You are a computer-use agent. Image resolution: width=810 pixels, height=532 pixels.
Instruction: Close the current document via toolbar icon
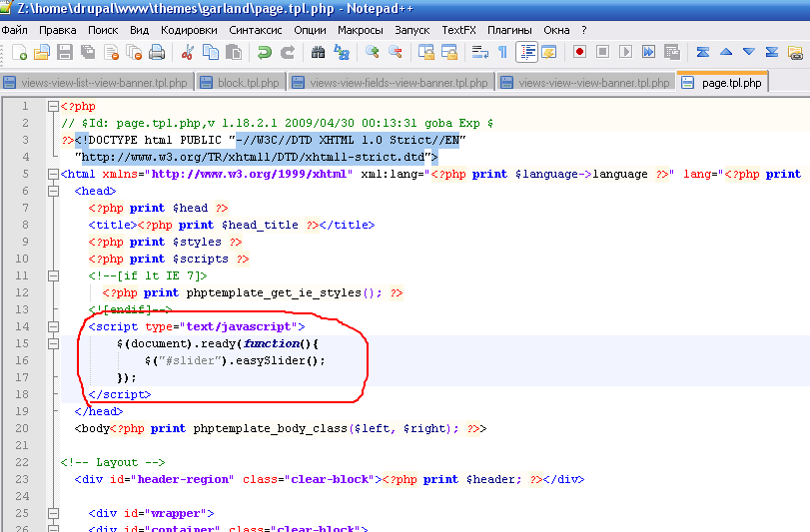[111, 52]
